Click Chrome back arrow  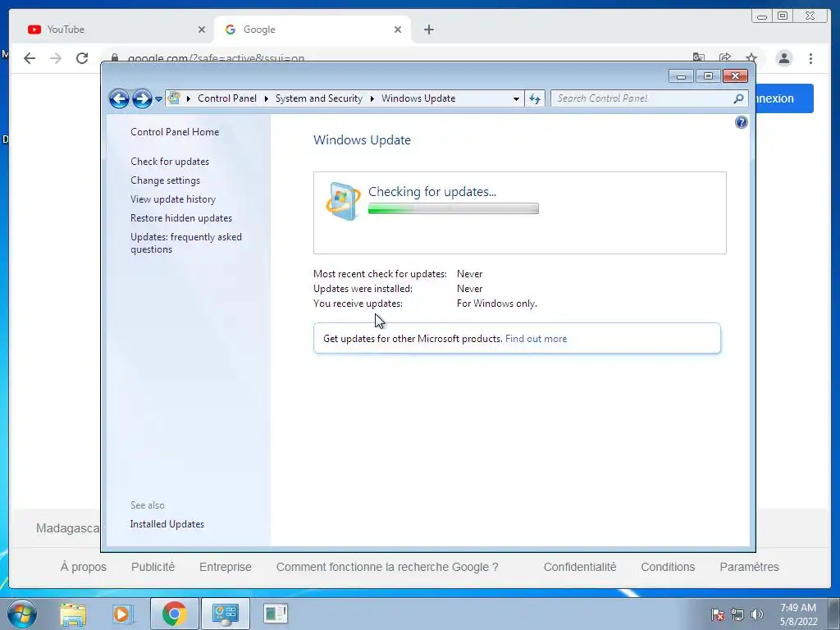[x=30, y=58]
